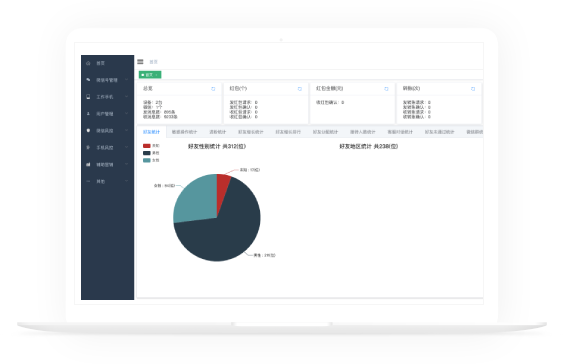Click the 转账(次) card heading
The height and width of the screenshot is (364, 563).
(411, 88)
